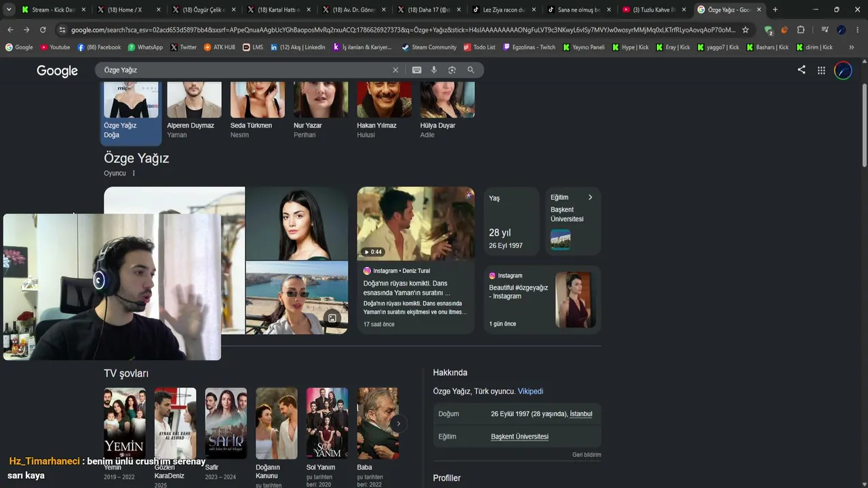
Task: Select the Hülya Duyar cast card
Action: point(447,110)
